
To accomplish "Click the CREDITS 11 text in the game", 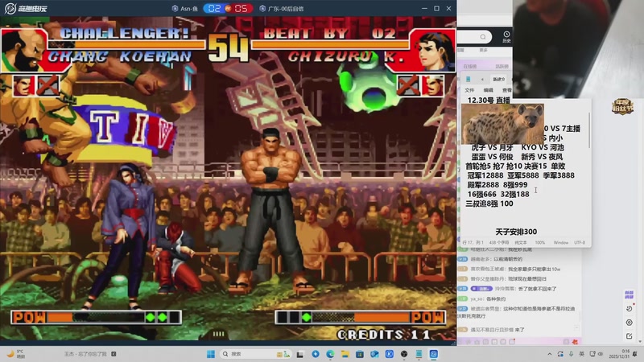I will (x=383, y=335).
